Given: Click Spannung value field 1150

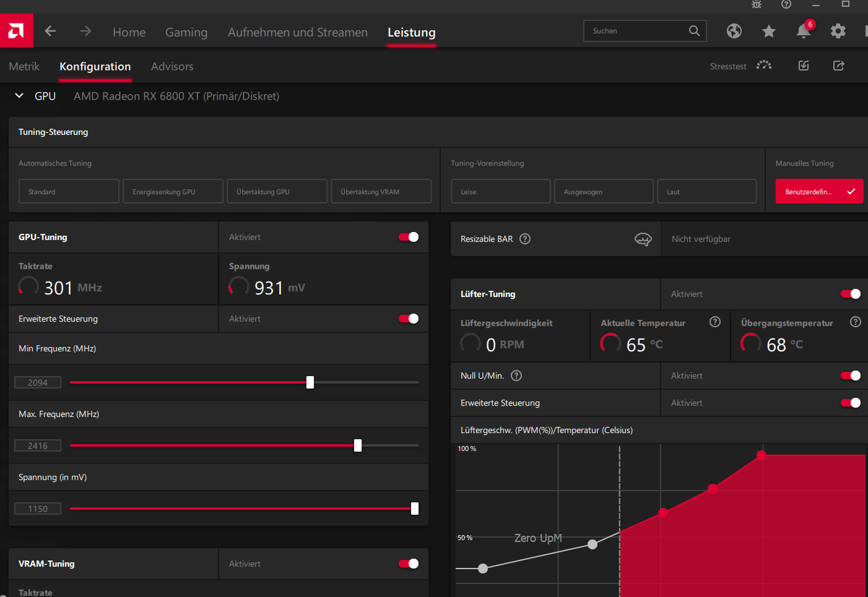Looking at the screenshot, I should pos(38,509).
